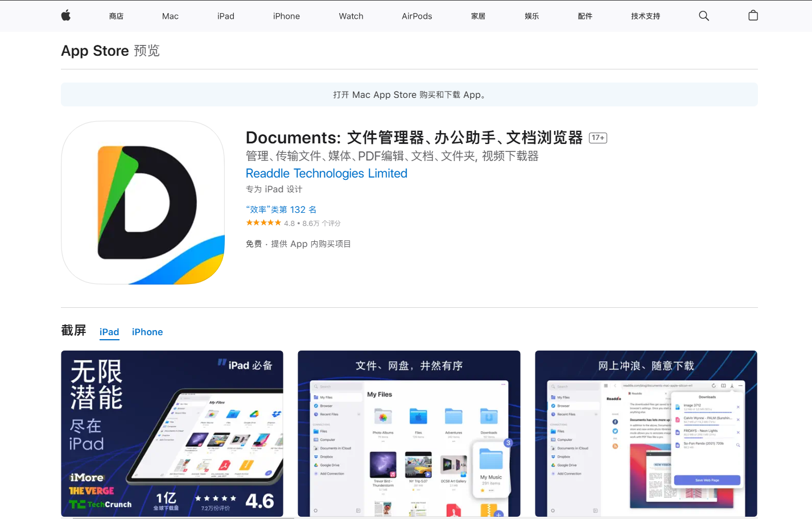Open Readdle Technologies Limited developer link
Screen dimensions: 812x519
[x=327, y=173]
